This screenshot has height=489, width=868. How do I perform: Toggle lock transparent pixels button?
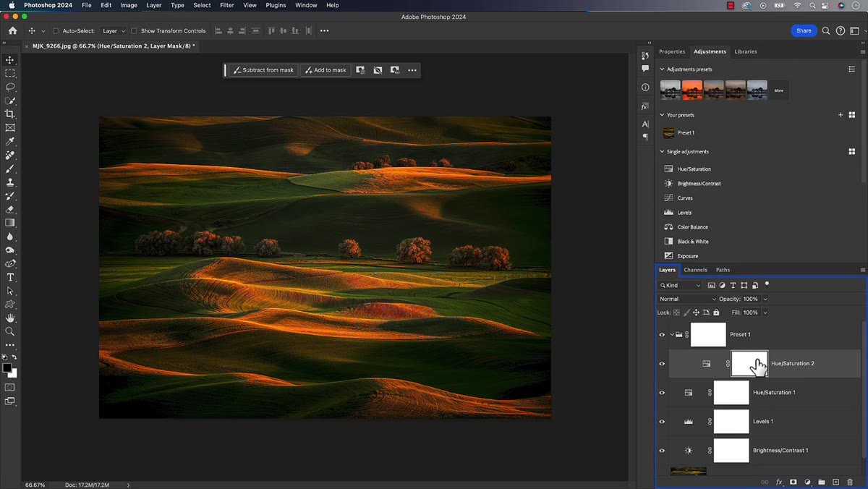676,312
